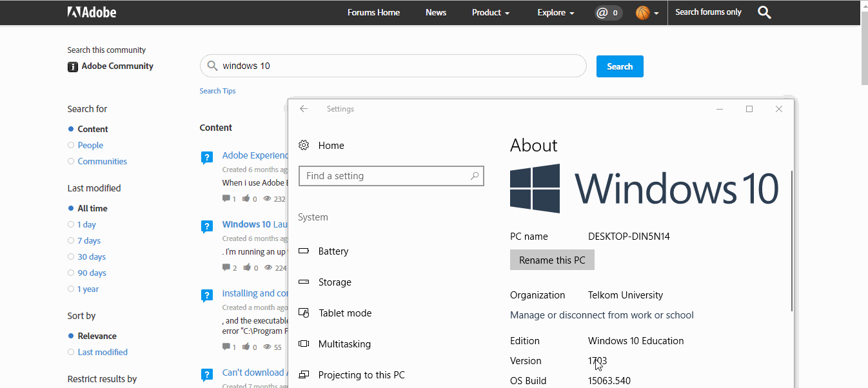Open News in navbar
The height and width of the screenshot is (388, 868).
(436, 12)
